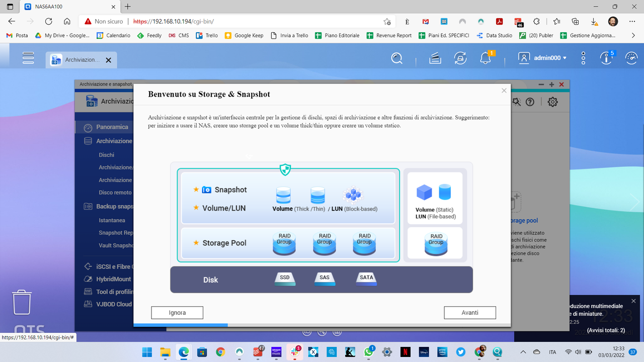
Task: Open Istantanea in the sidebar
Action: [x=112, y=220]
